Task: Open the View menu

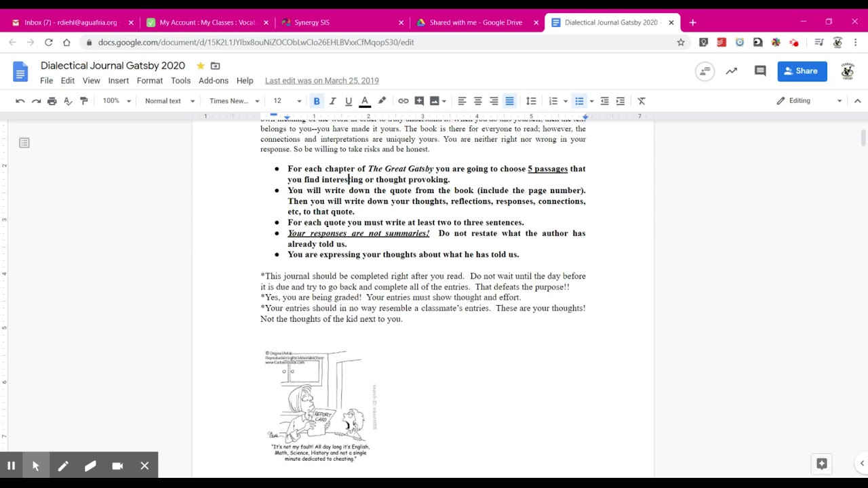Action: (92, 81)
